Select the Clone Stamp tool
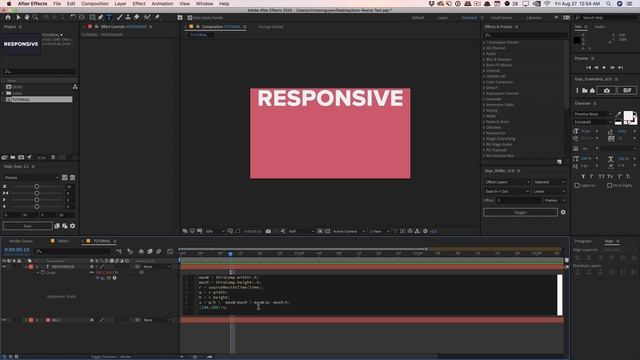This screenshot has height=360, width=640. [x=128, y=18]
